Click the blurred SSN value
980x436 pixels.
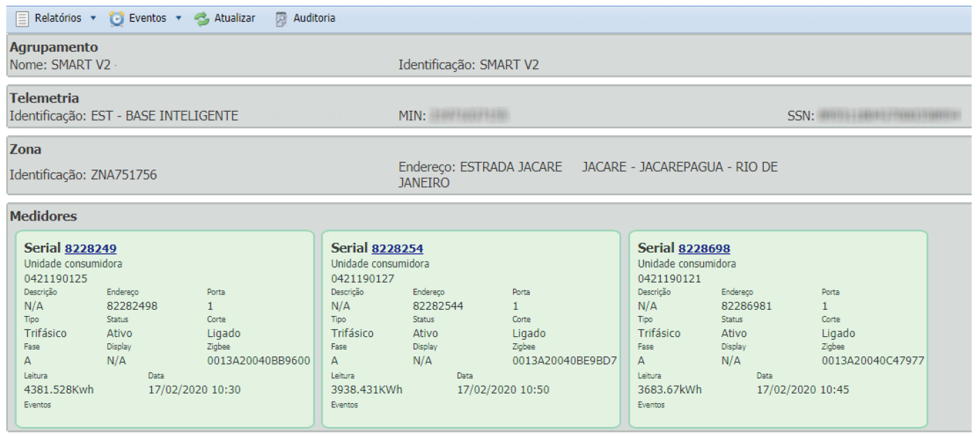coord(889,116)
